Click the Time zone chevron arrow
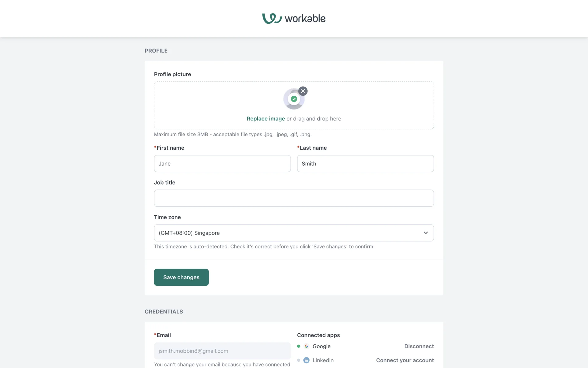The width and height of the screenshot is (588, 368). pyautogui.click(x=426, y=233)
